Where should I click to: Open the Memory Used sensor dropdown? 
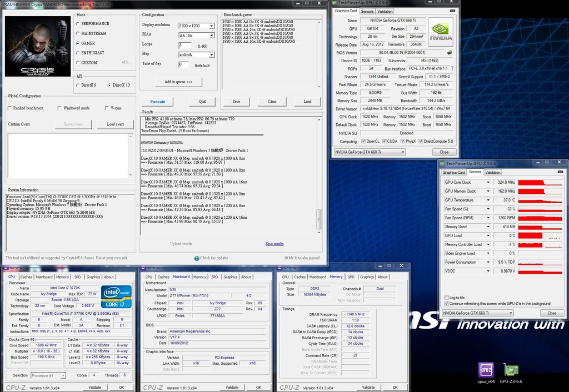488,227
